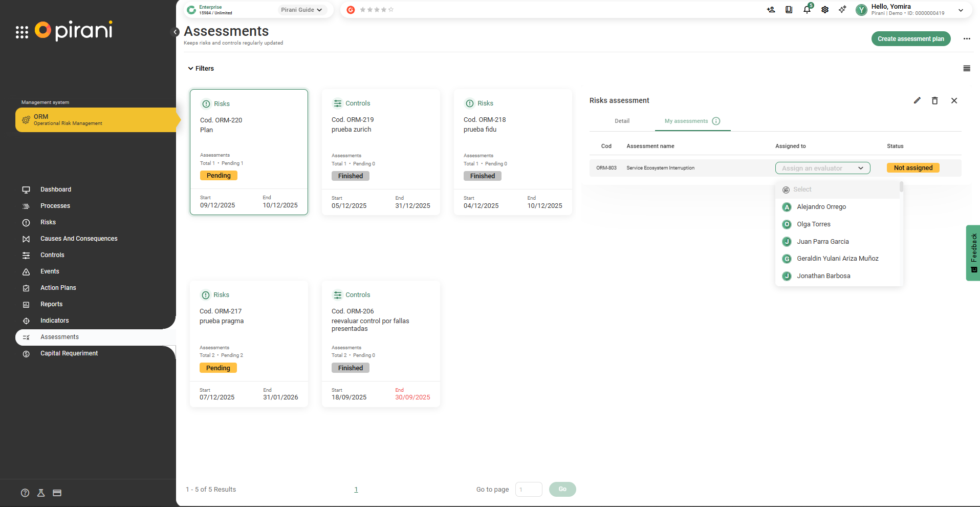The height and width of the screenshot is (507, 980).
Task: Click the list view icon below Create assessment plan
Action: tap(967, 69)
